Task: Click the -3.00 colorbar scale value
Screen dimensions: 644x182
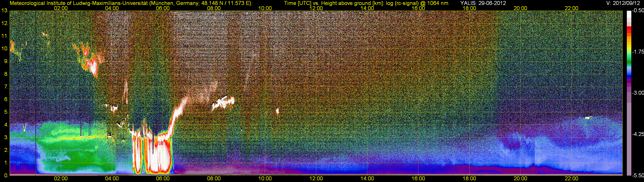Action: click(638, 93)
